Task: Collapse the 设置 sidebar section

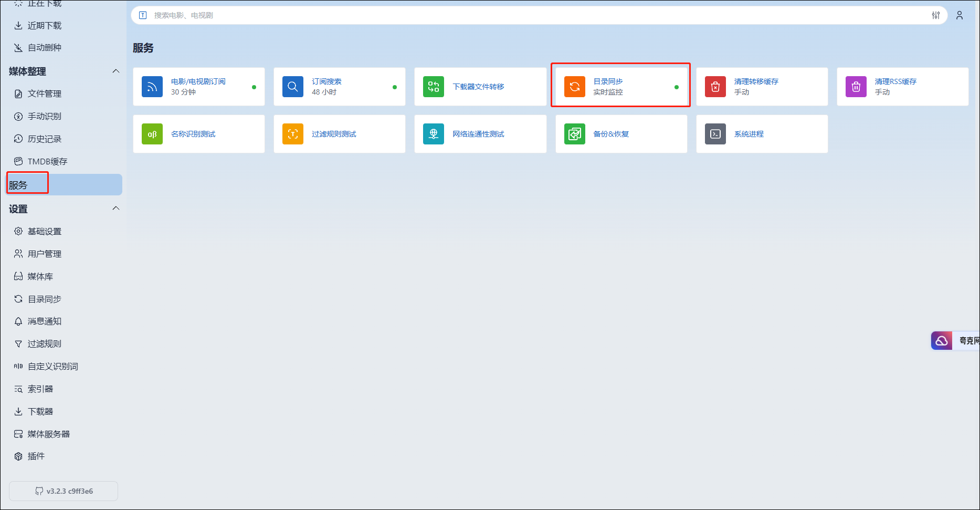Action: 116,209
